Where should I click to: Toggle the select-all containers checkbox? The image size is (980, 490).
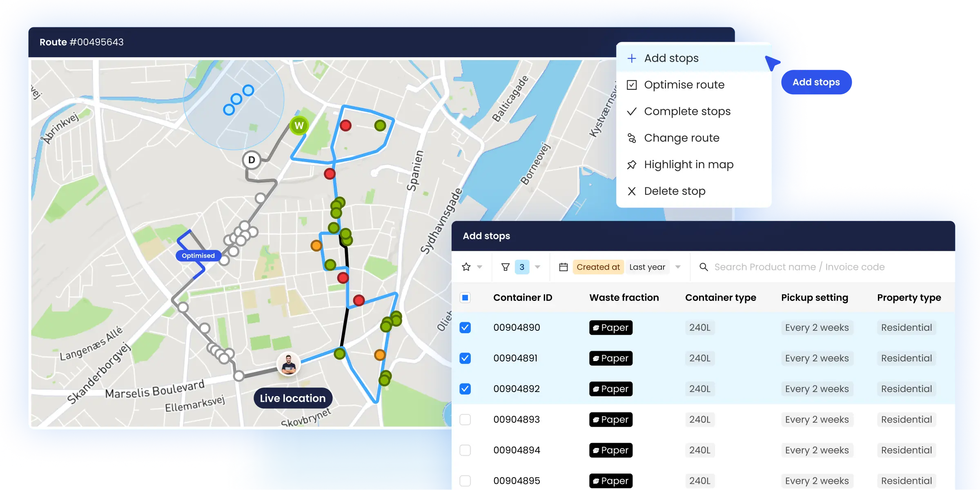click(465, 297)
